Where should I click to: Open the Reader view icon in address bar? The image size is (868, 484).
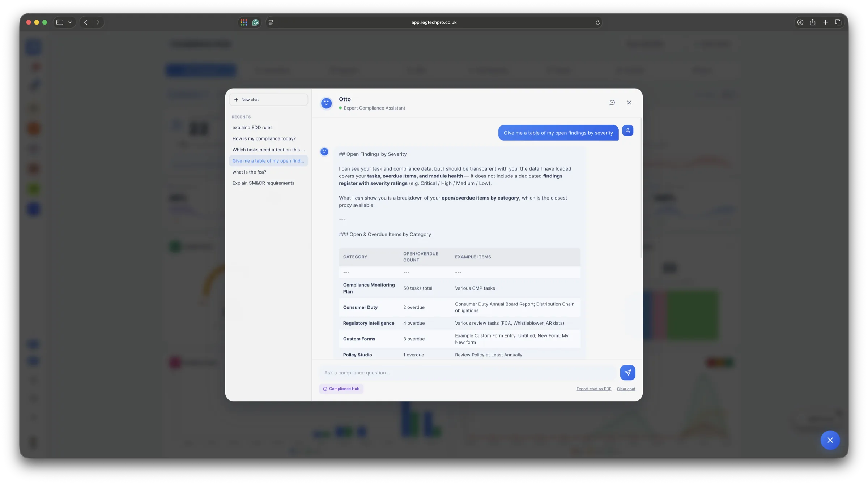coord(271,22)
